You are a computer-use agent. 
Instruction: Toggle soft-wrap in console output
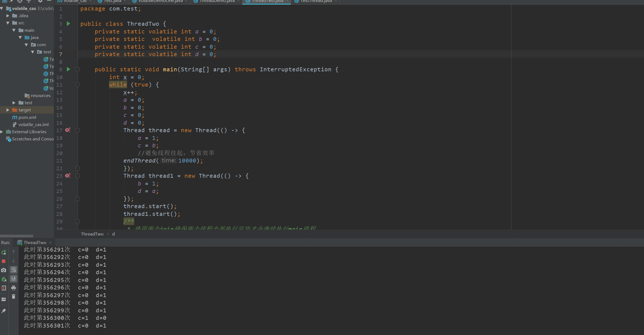coord(13,270)
